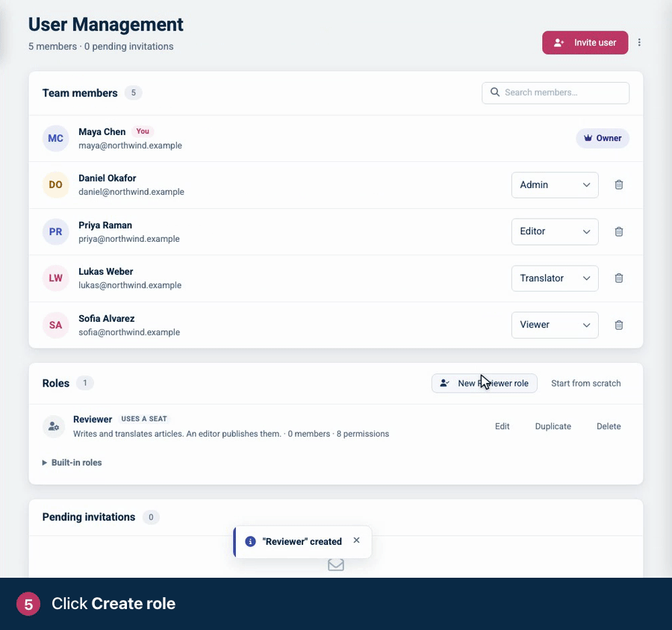Screen dimensions: 672x630
Task: Select the name Sofia Alvarez
Action: coord(106,319)
